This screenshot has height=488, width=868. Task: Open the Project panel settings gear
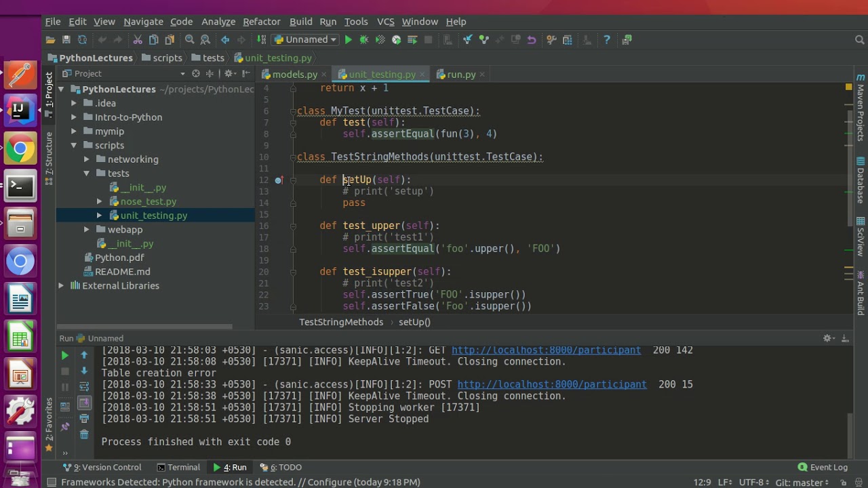(229, 73)
